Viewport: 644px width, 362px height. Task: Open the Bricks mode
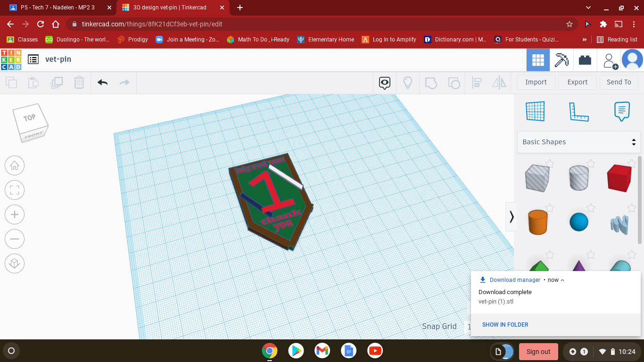[x=585, y=60]
